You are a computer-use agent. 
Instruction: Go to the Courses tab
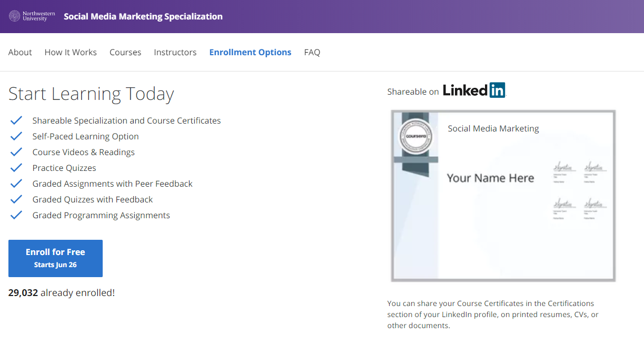pyautogui.click(x=125, y=52)
